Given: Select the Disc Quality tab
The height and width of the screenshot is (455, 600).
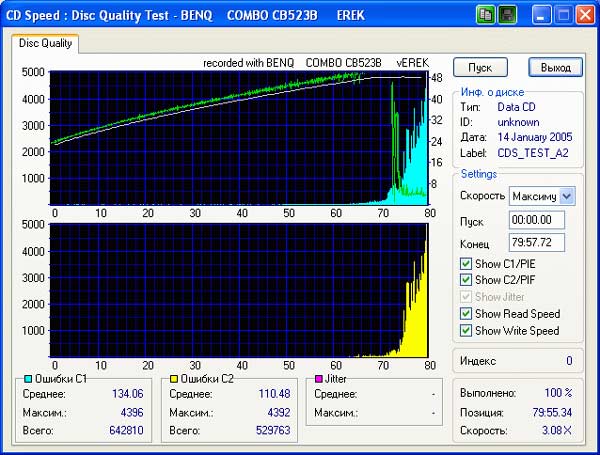Looking at the screenshot, I should pyautogui.click(x=45, y=43).
